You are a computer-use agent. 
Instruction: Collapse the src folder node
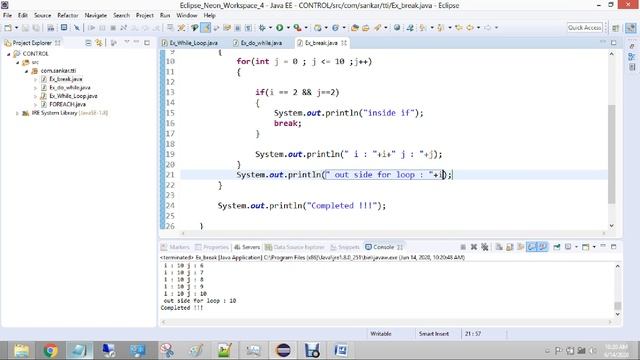coord(18,62)
